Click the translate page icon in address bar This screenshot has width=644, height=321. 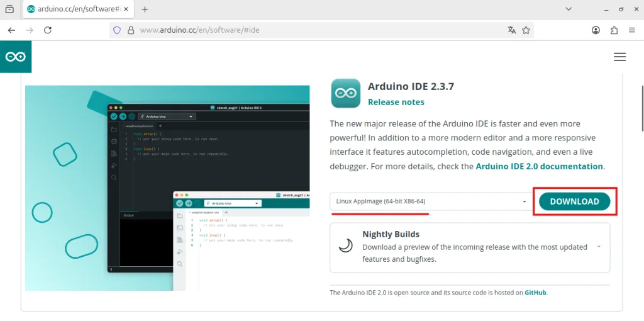click(x=512, y=30)
